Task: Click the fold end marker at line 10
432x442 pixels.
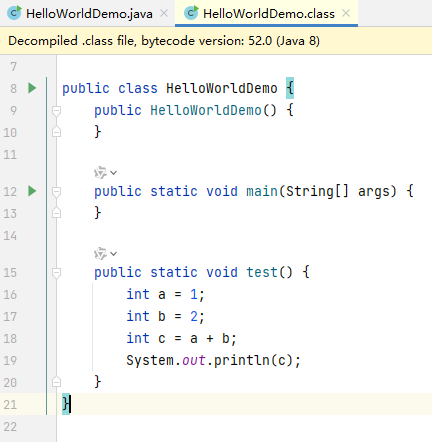Action: click(56, 132)
